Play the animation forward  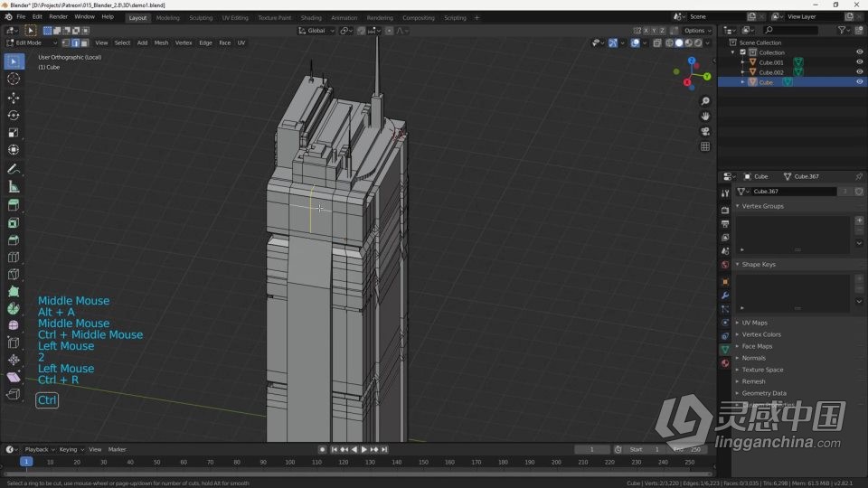tap(363, 450)
